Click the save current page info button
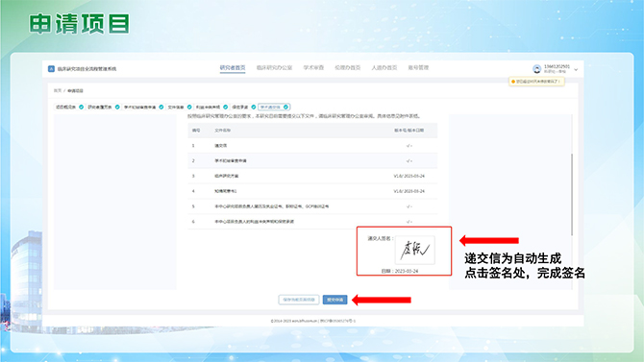 tap(299, 300)
